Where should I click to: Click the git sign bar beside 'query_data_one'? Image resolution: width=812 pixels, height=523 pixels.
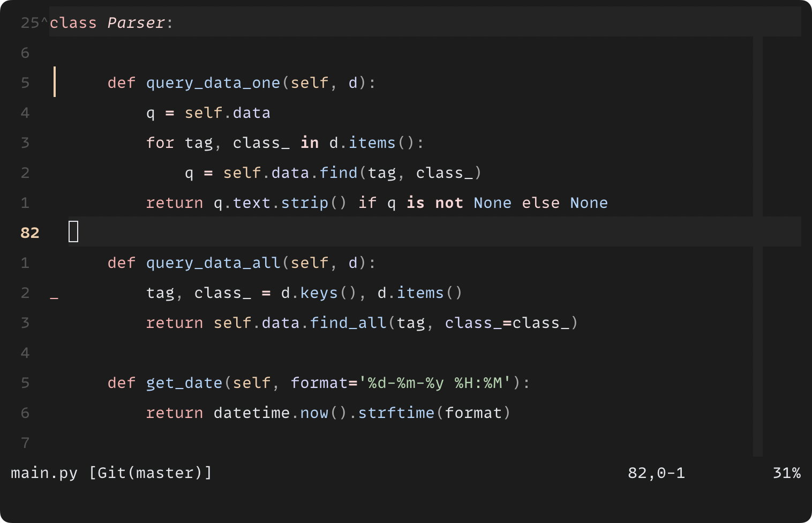click(x=55, y=82)
